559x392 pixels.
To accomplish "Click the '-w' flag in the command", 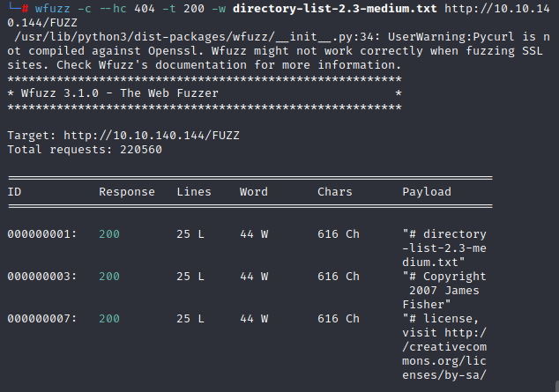I will point(219,9).
